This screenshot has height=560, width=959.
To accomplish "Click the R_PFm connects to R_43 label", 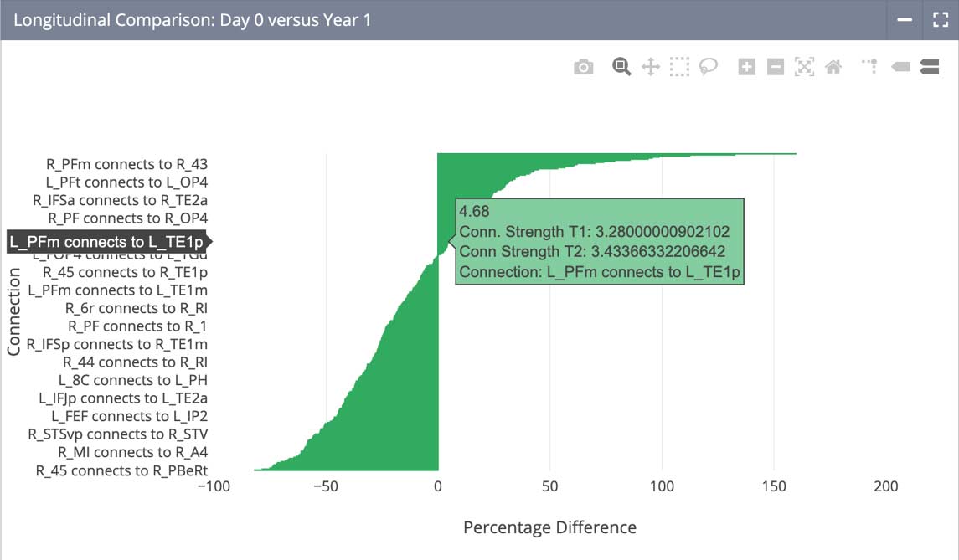I will pos(126,164).
